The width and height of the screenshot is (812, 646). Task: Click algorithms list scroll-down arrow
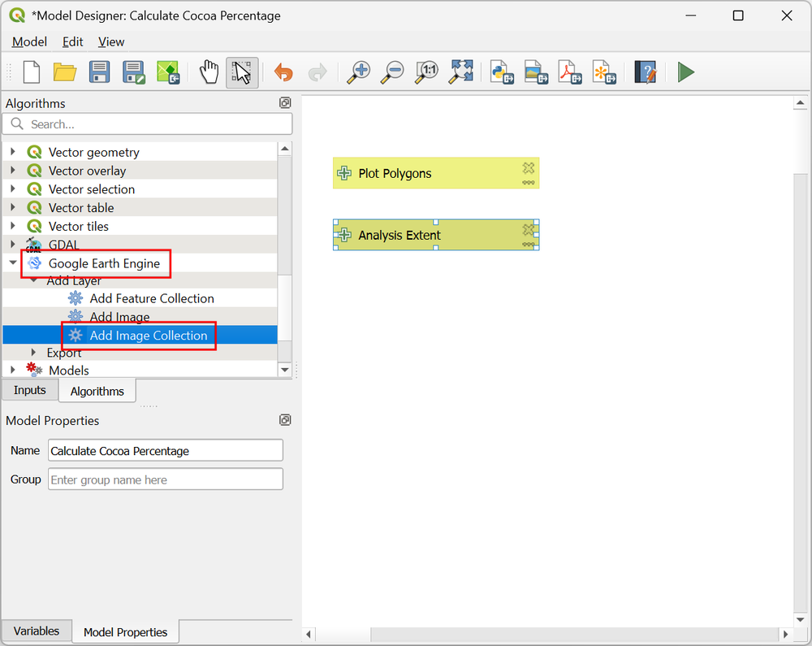pyautogui.click(x=285, y=370)
